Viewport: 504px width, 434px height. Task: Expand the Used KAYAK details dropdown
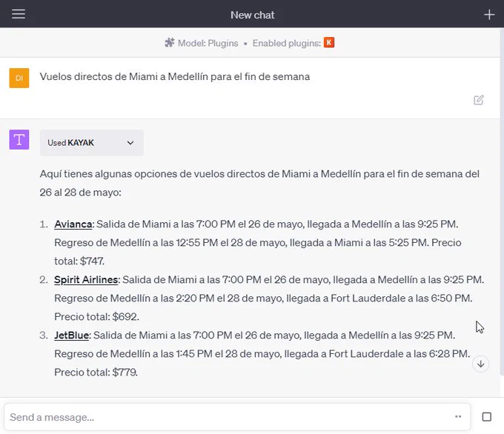click(92, 143)
